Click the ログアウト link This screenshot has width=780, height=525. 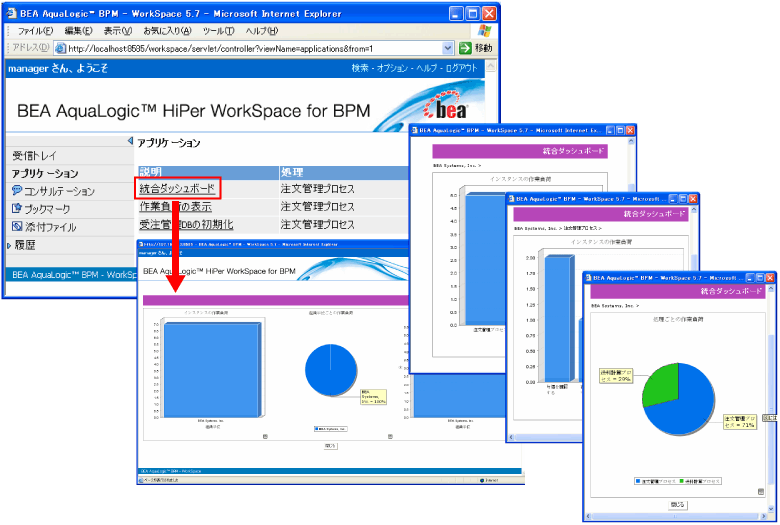(x=461, y=68)
